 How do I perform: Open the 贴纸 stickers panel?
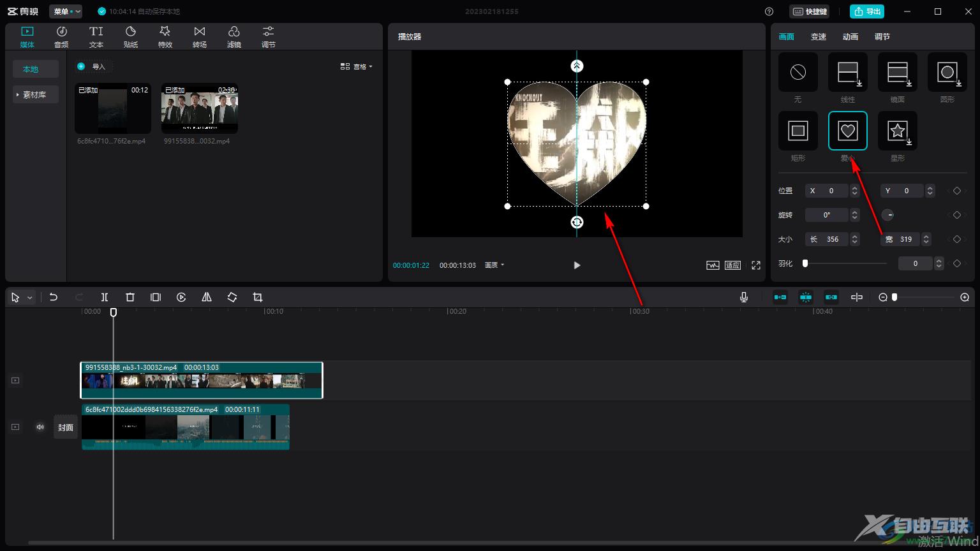click(x=131, y=37)
